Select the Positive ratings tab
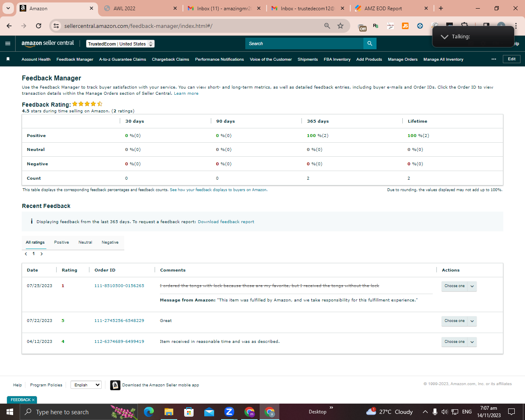This screenshot has width=525, height=420. click(62, 242)
